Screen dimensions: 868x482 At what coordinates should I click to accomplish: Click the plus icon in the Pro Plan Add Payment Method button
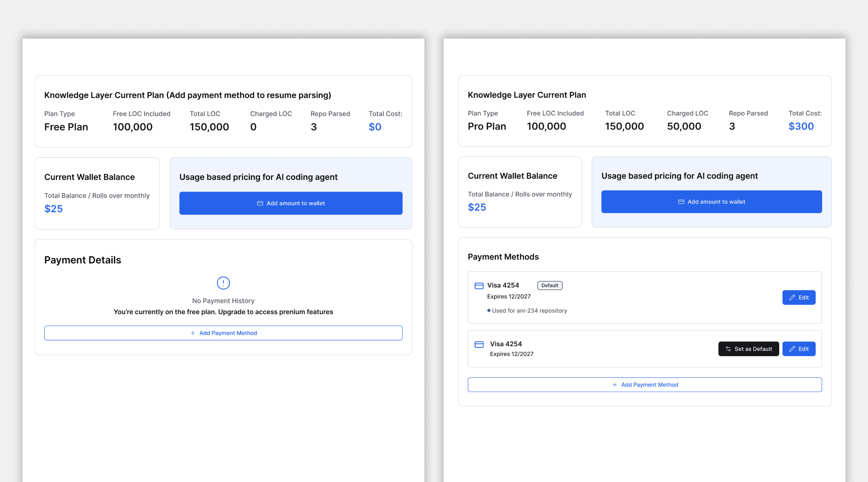point(615,385)
